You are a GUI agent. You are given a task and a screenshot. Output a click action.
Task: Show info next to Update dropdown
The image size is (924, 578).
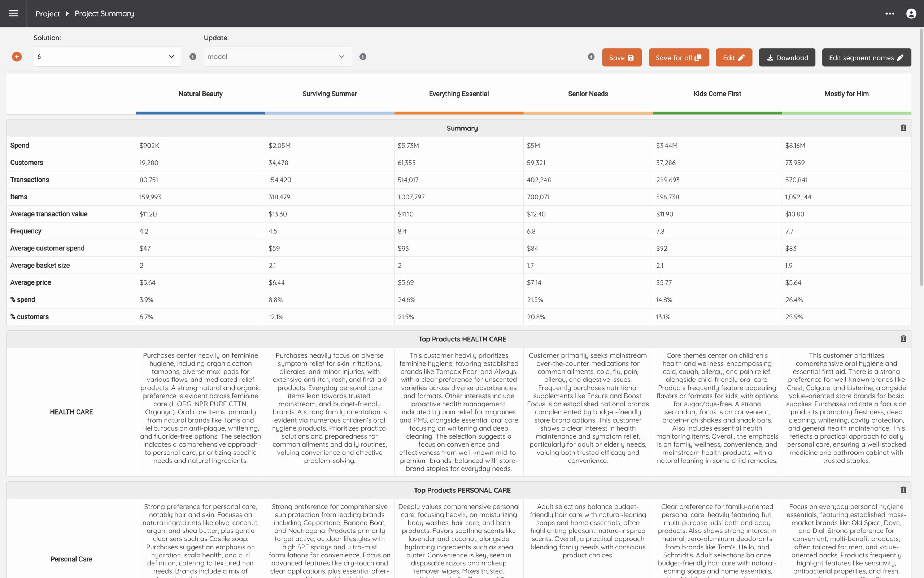[x=363, y=57]
